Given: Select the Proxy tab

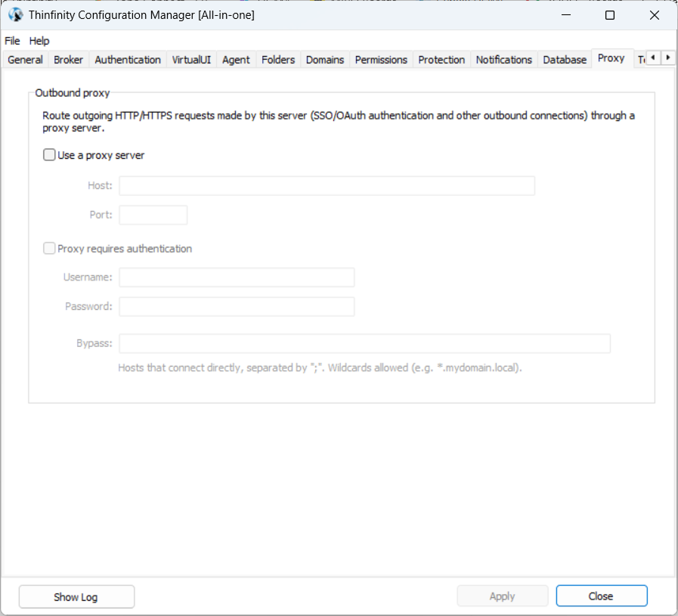Looking at the screenshot, I should [611, 58].
